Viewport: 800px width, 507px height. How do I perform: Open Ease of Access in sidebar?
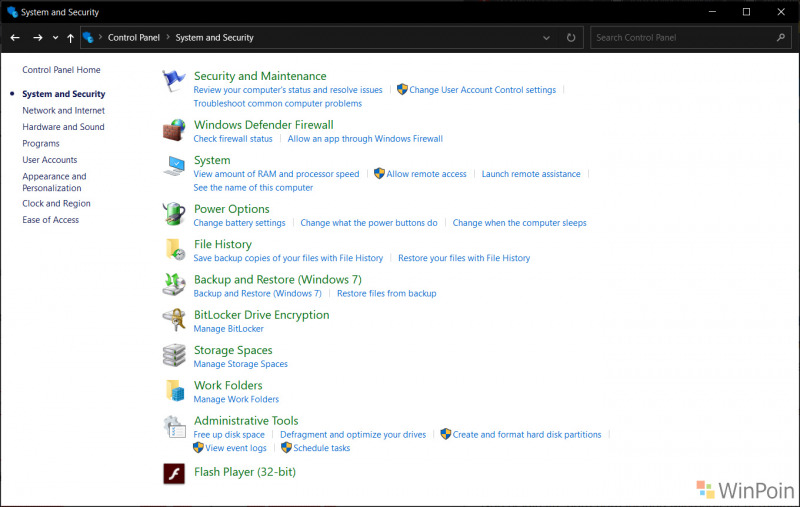[x=51, y=220]
